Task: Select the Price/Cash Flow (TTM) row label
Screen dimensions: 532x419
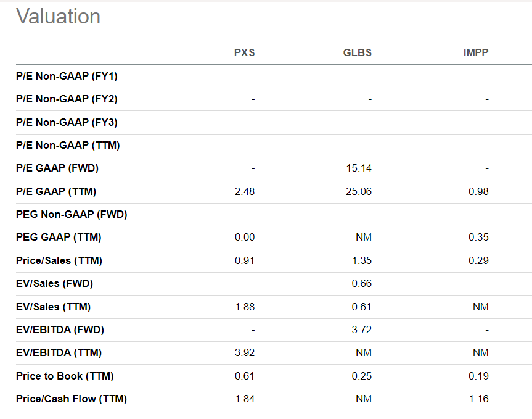Action: pos(72,399)
